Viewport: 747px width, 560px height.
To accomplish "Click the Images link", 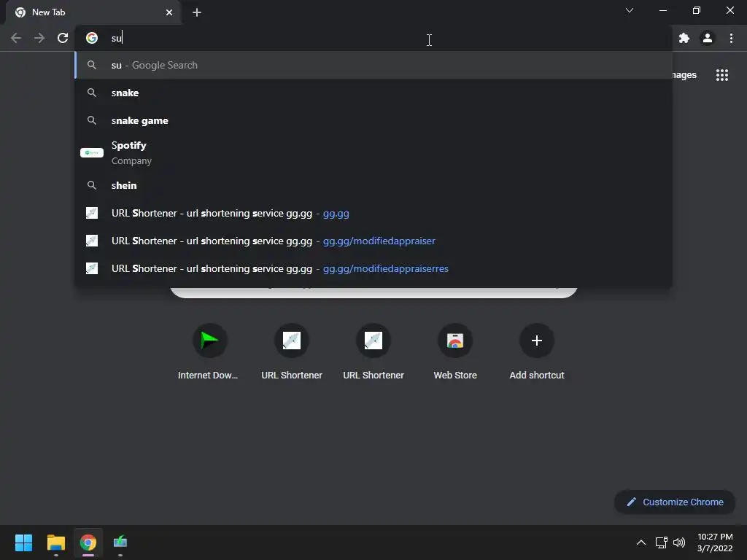I will pyautogui.click(x=684, y=75).
